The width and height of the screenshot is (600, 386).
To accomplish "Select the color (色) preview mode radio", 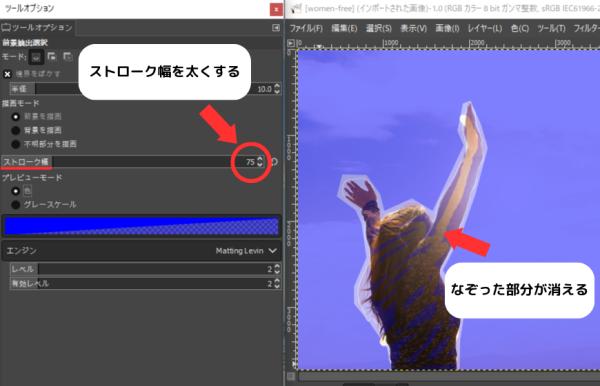I will coord(16,191).
